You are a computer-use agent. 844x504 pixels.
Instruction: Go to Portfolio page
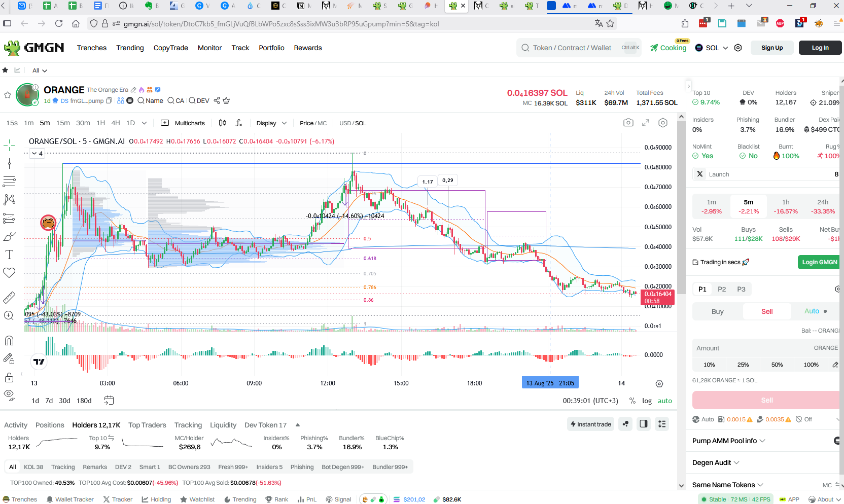[271, 48]
